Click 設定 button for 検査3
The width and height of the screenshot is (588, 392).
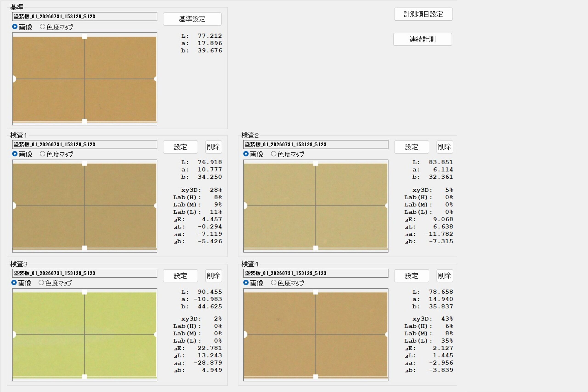click(x=180, y=276)
